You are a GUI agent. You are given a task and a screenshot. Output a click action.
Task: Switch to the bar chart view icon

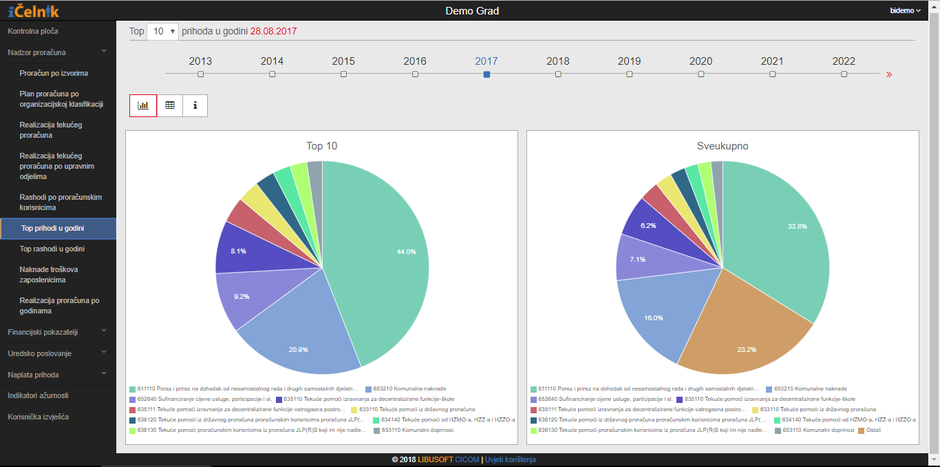(143, 104)
